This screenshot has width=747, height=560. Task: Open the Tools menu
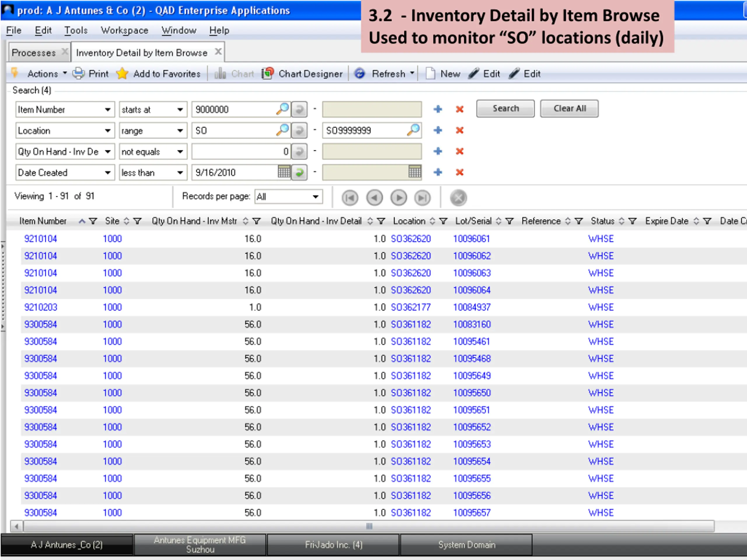76,30
